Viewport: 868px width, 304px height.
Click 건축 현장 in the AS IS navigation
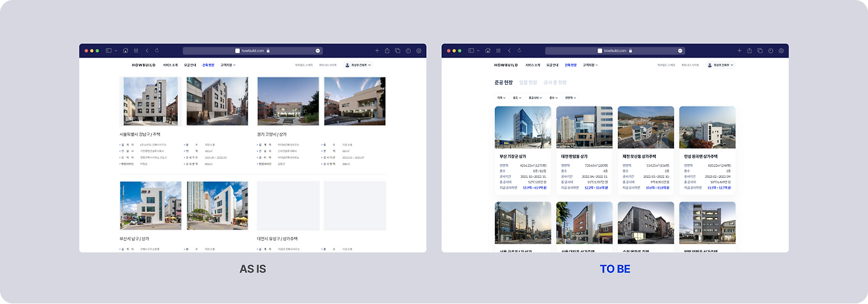(x=209, y=65)
